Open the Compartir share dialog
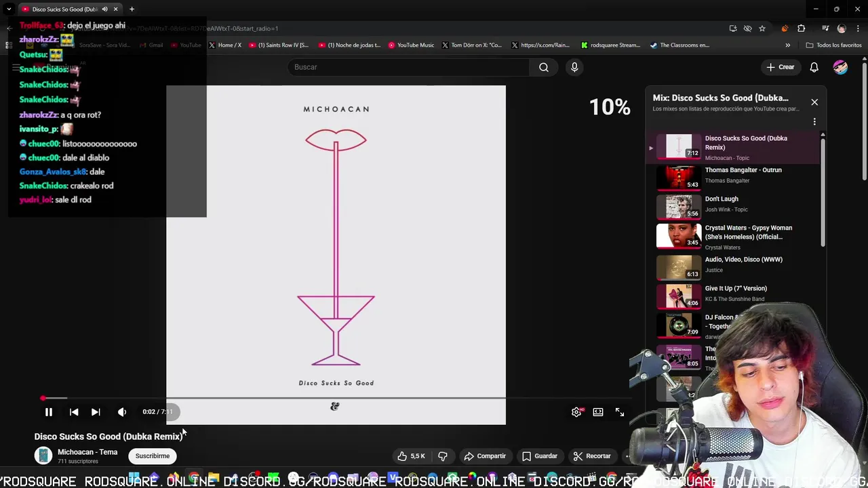868x488 pixels. pos(485,456)
